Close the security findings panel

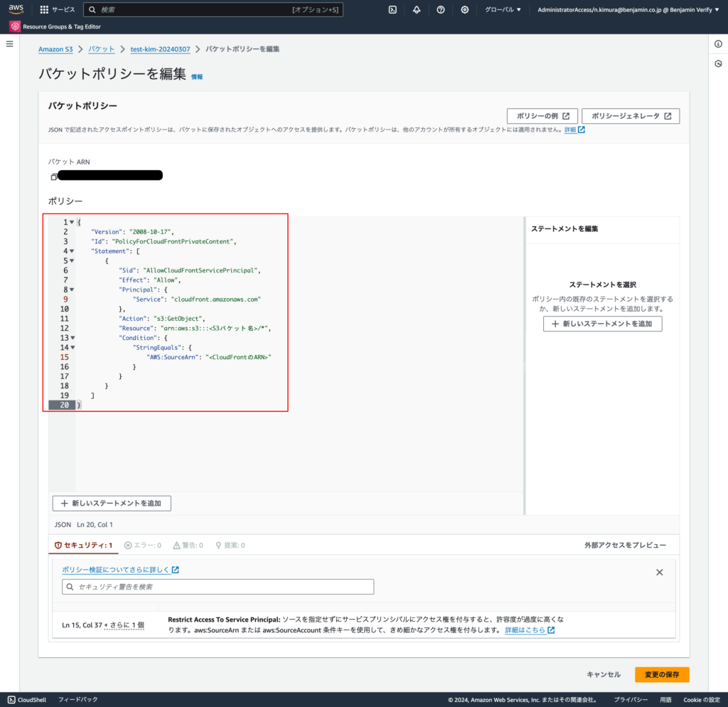(x=659, y=573)
